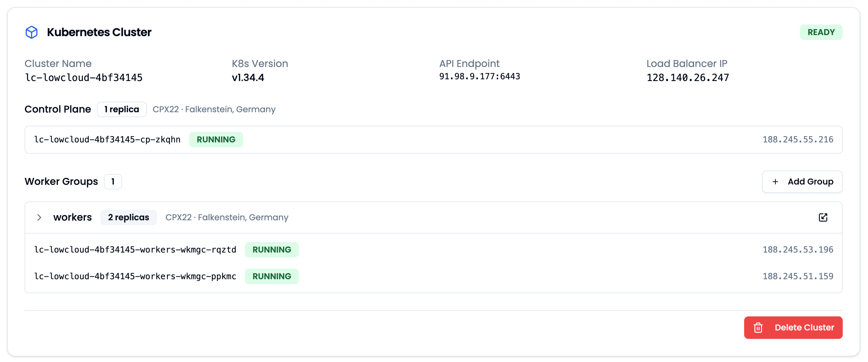868x362 pixels.
Task: Expand the workers group chevron
Action: click(x=39, y=217)
